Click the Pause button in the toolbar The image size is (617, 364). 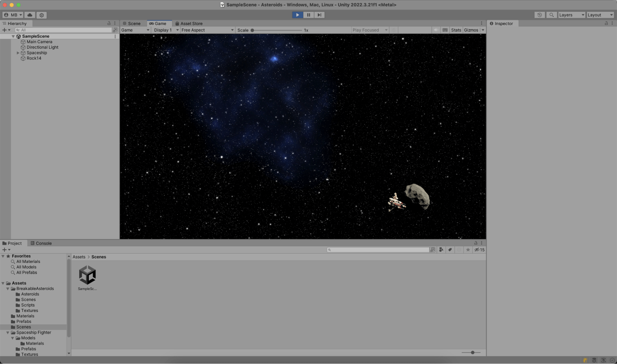click(x=308, y=15)
